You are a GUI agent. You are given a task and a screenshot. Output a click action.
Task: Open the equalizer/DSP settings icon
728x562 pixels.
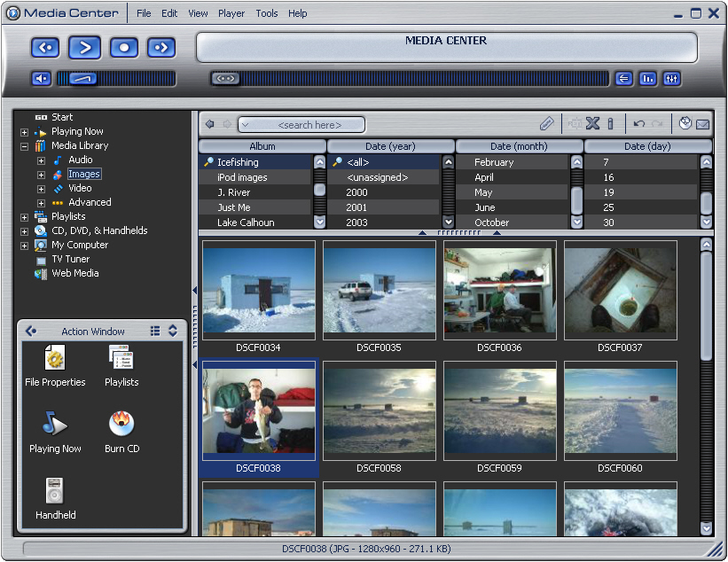[672, 79]
